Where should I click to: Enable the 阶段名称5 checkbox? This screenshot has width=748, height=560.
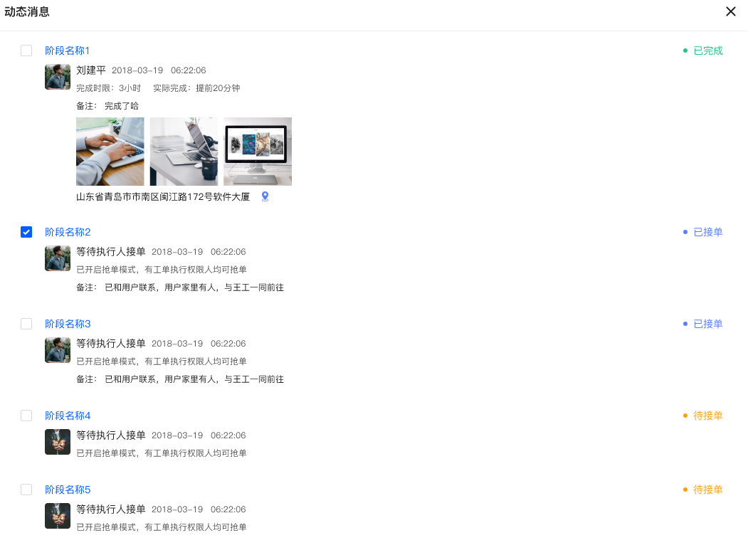(26, 490)
